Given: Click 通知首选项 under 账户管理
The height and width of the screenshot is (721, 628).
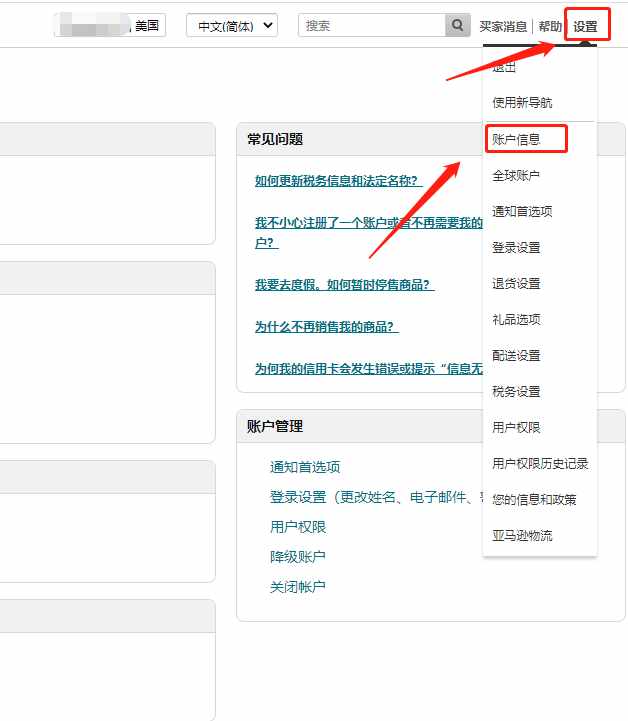Looking at the screenshot, I should (305, 467).
